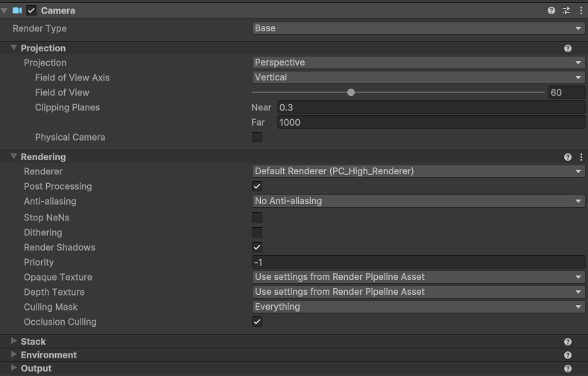Viewport: 588px width, 376px height.
Task: Open help for Projection section
Action: coord(568,48)
